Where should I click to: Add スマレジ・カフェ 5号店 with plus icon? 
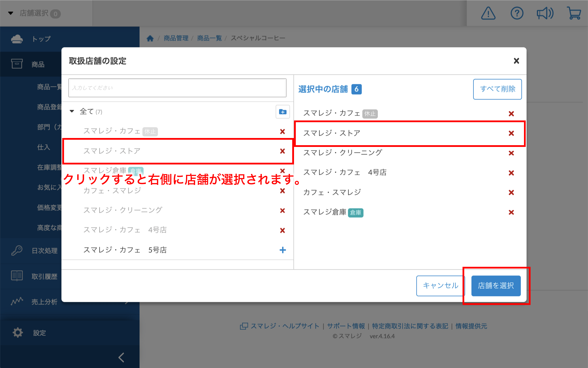283,250
